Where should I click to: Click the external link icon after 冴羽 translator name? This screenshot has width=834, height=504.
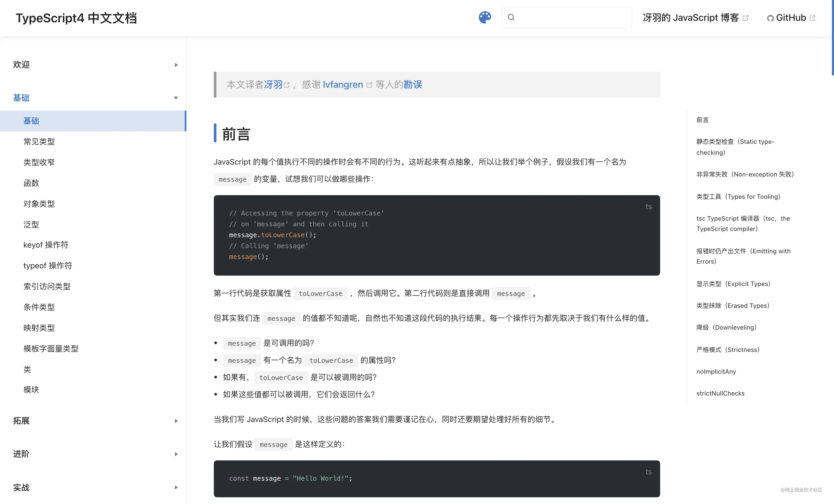[287, 85]
